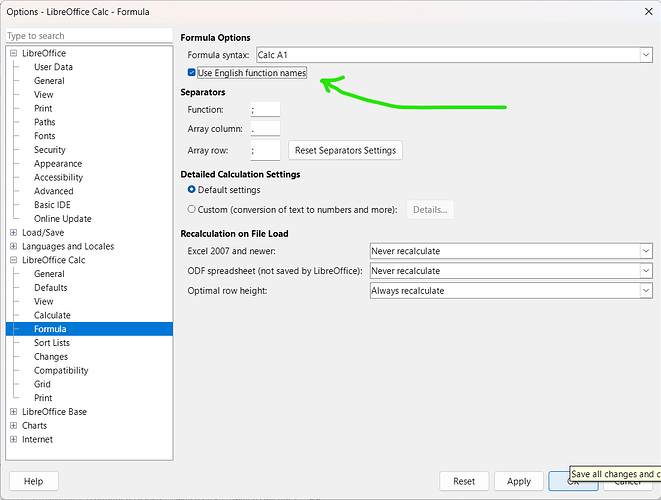Select Basic IDE in options tree

[52, 205]
